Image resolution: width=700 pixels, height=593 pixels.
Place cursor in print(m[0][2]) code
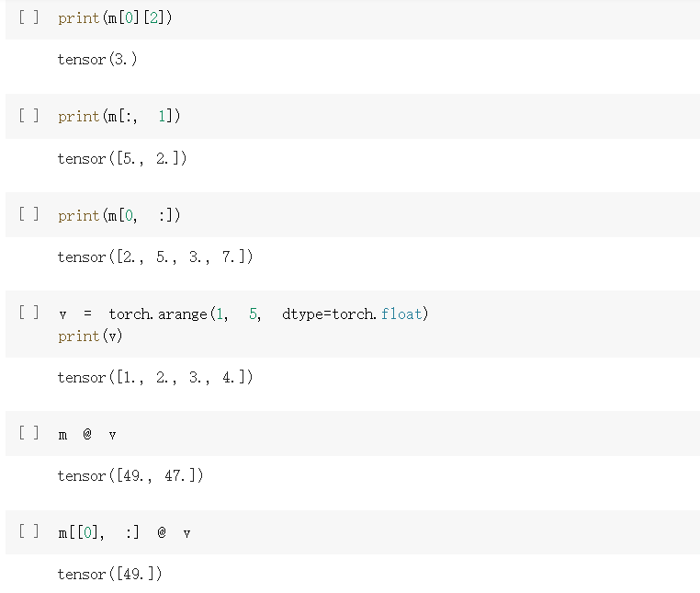click(114, 18)
